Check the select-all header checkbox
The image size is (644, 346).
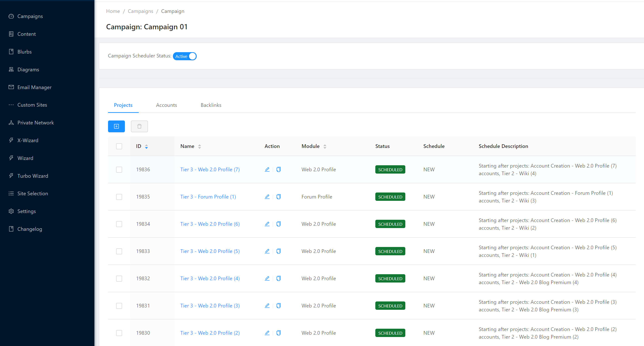119,146
